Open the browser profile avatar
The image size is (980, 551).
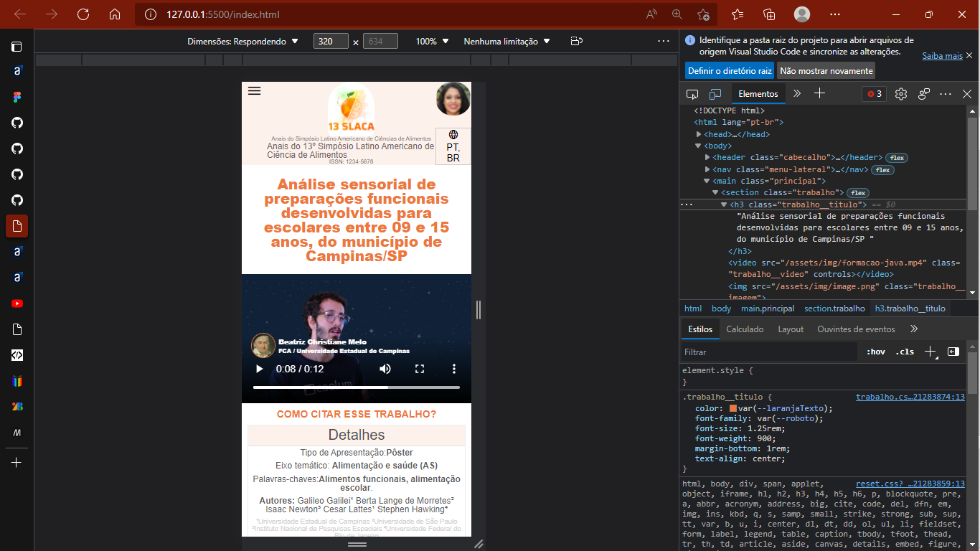[802, 14]
